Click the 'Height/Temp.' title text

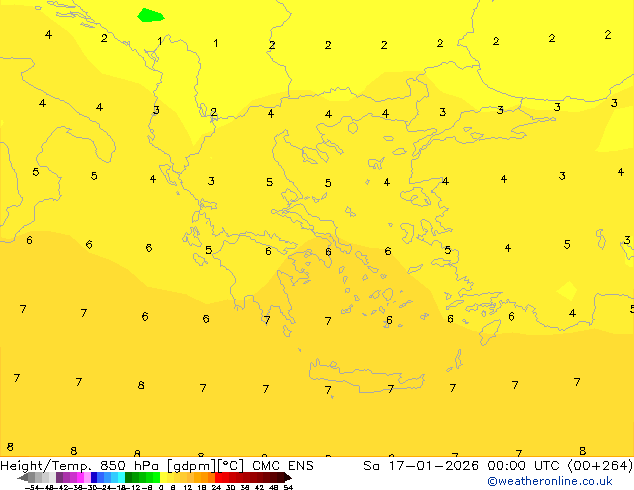click(x=46, y=466)
